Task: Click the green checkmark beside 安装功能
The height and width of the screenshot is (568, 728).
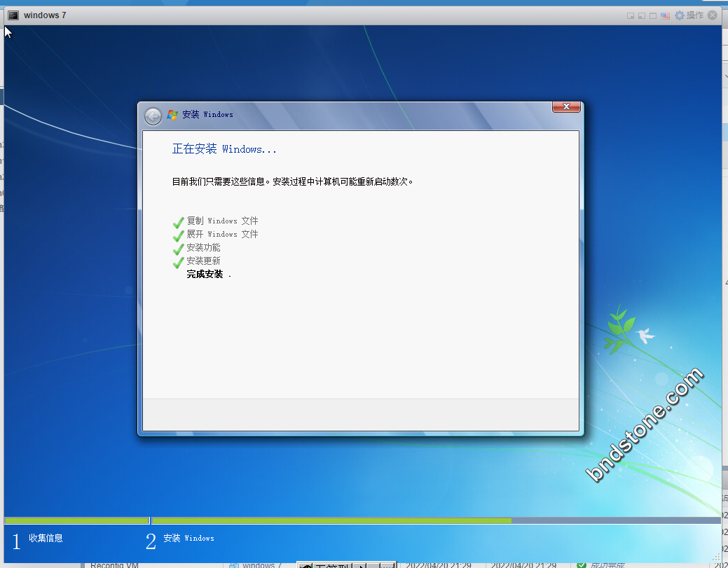Action: click(178, 249)
